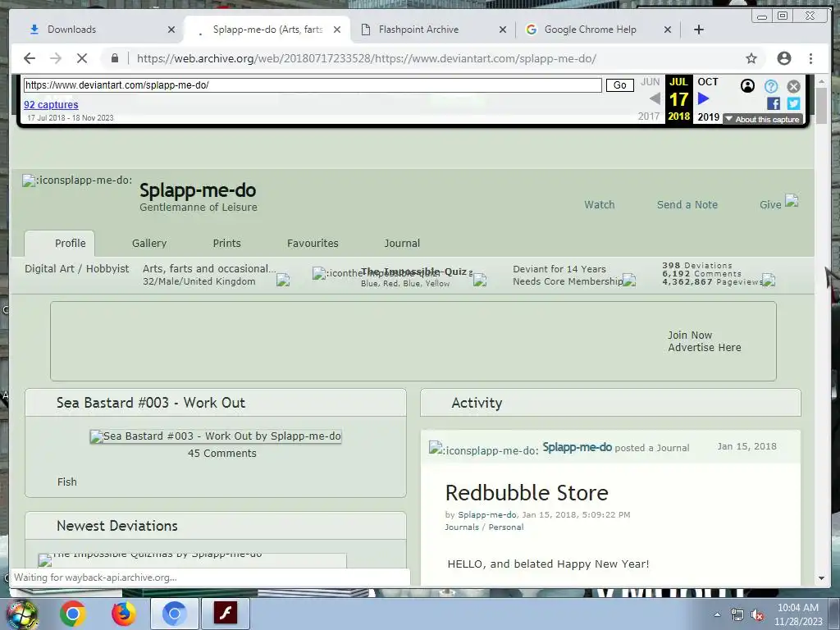Open Wayback help question icon
Image resolution: width=840 pixels, height=630 pixels.
(x=771, y=86)
